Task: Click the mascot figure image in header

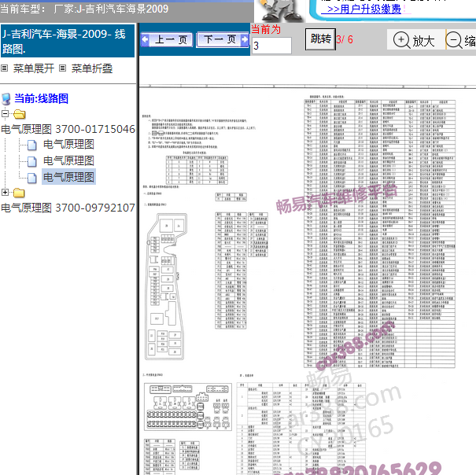Action: pyautogui.click(x=281, y=11)
